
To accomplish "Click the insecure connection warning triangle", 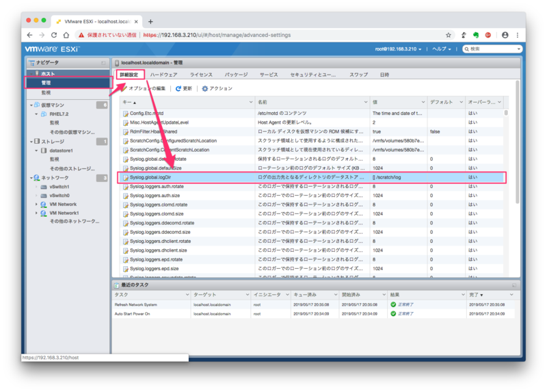I will (x=81, y=35).
